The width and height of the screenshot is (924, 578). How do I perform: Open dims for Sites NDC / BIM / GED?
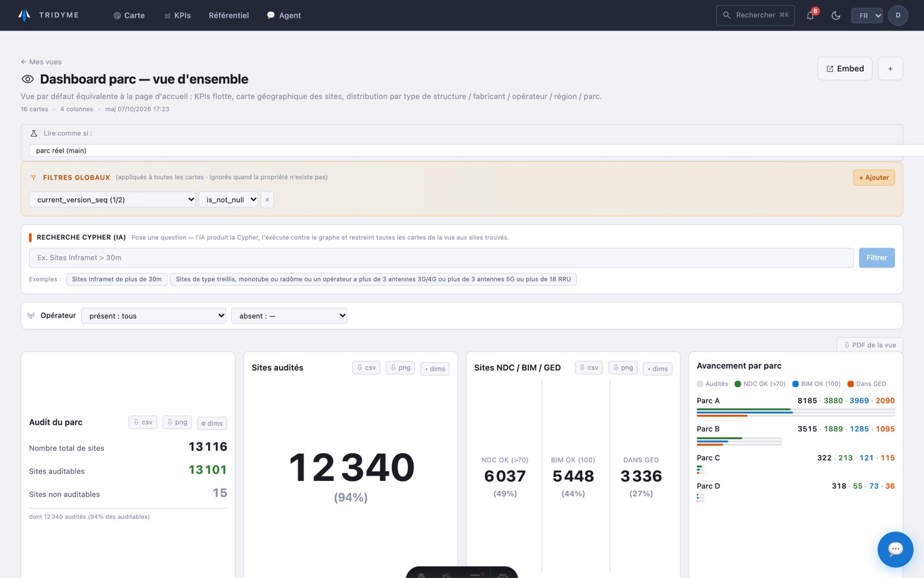657,369
